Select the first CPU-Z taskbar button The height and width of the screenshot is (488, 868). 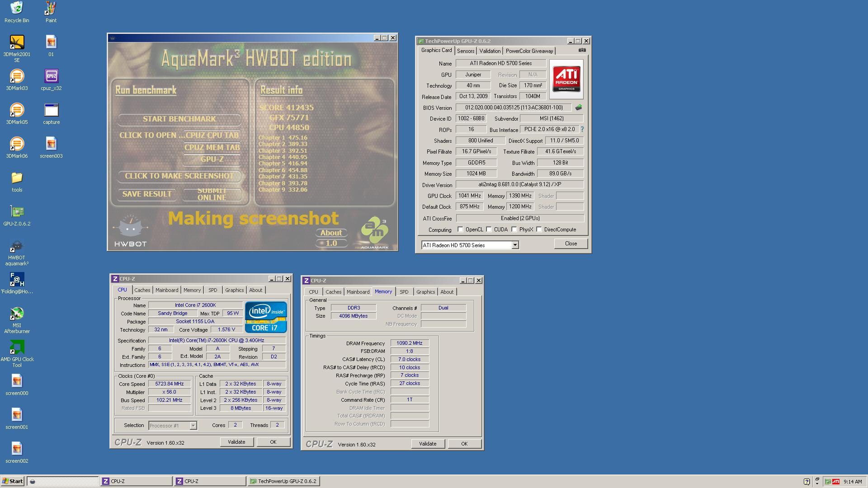(136, 481)
